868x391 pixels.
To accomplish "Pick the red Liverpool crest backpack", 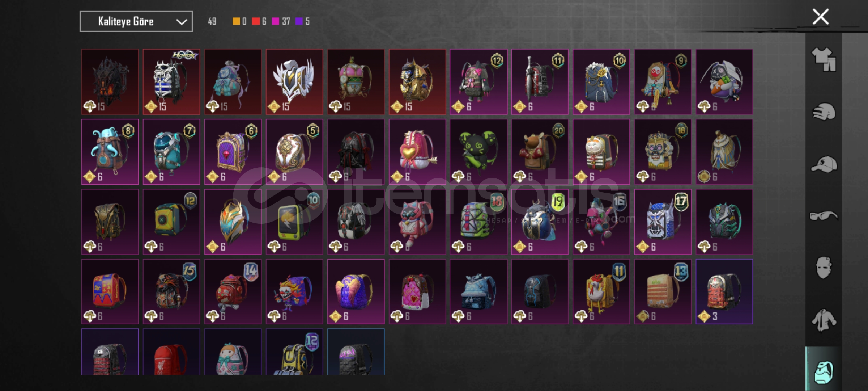I will (171, 352).
